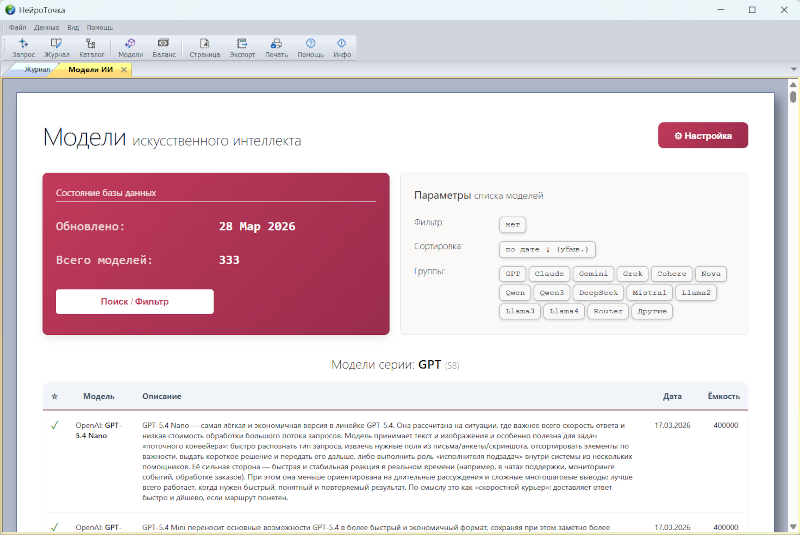Screen dimensions: 800x536
Task: Click the Модель column header
Action: (x=98, y=396)
